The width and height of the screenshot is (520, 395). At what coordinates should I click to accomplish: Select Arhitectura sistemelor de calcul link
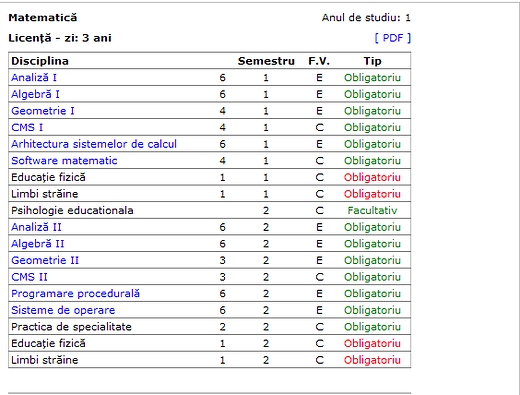pyautogui.click(x=94, y=144)
